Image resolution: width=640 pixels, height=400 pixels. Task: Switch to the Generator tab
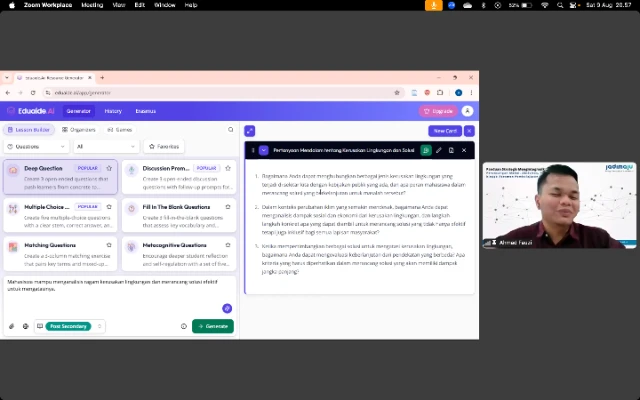coord(78,111)
